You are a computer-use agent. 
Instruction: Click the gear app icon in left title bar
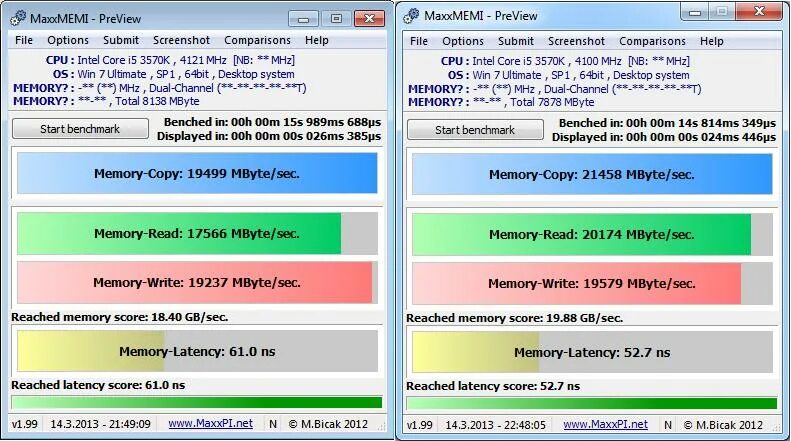(18, 18)
